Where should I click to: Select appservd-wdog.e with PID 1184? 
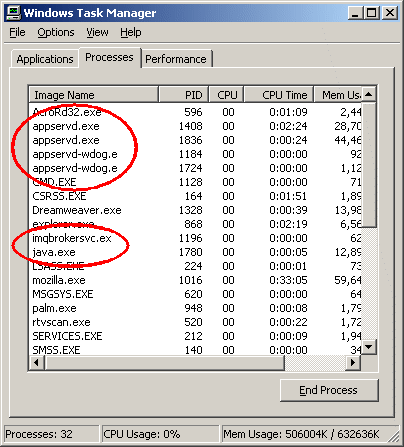click(195, 154)
